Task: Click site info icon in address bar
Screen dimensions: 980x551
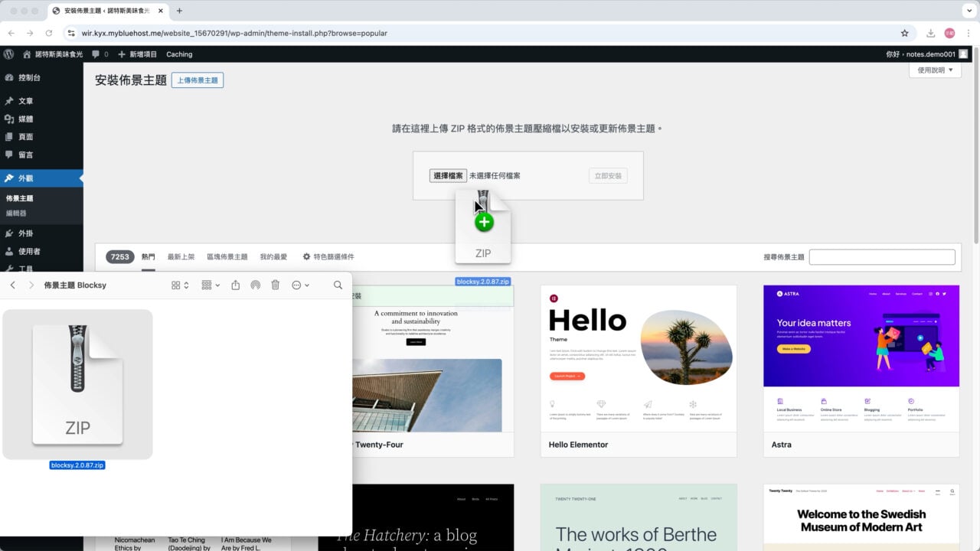Action: pos(70,33)
